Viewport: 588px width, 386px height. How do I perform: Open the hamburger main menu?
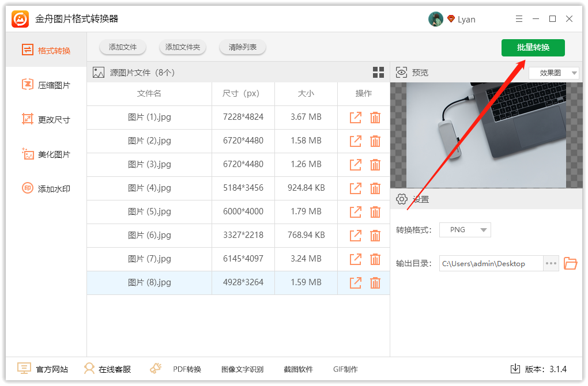[x=519, y=19]
